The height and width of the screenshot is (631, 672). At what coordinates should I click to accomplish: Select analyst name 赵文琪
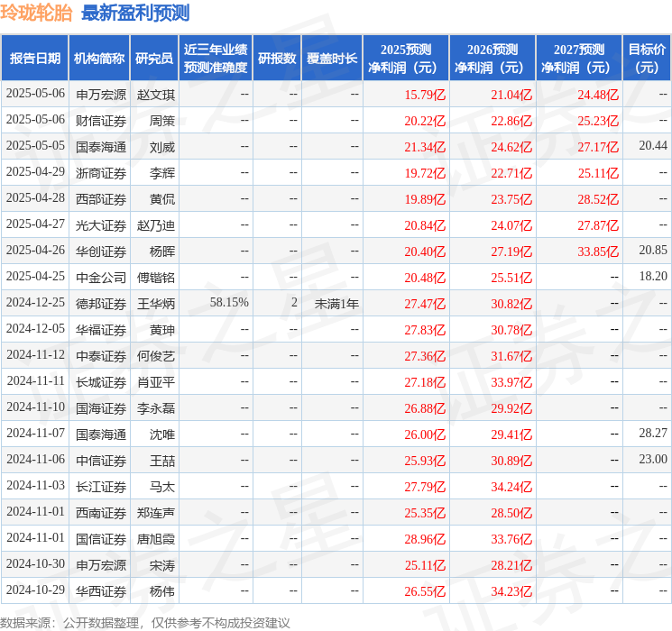156,95
